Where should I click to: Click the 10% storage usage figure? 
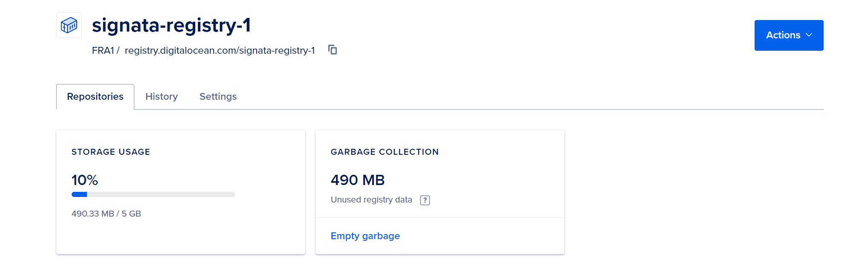click(x=85, y=180)
